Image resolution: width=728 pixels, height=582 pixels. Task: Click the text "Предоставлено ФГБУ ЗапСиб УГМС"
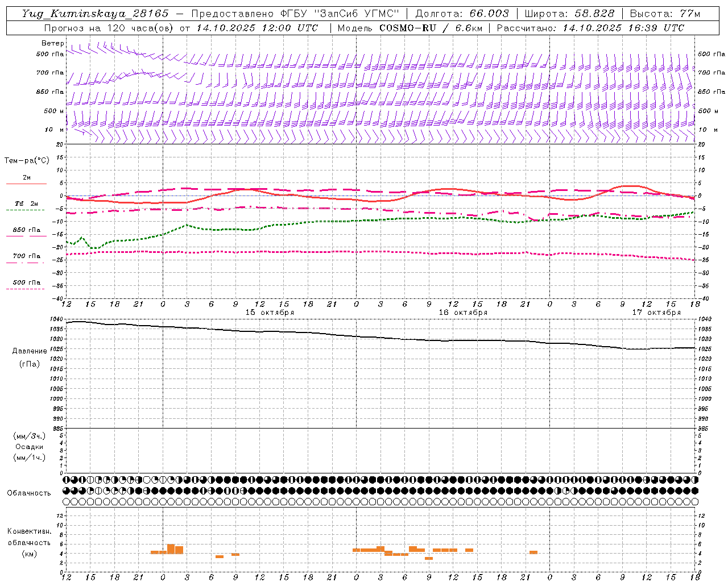point(296,14)
